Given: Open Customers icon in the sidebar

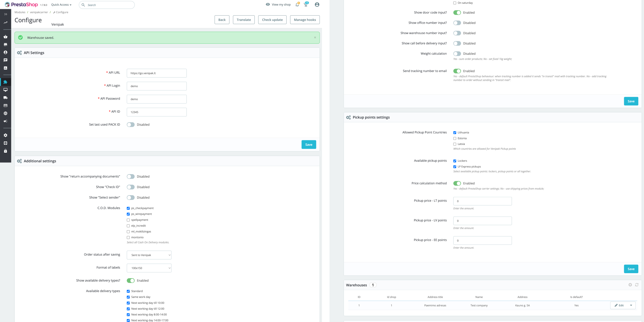Looking at the screenshot, I should [5, 52].
